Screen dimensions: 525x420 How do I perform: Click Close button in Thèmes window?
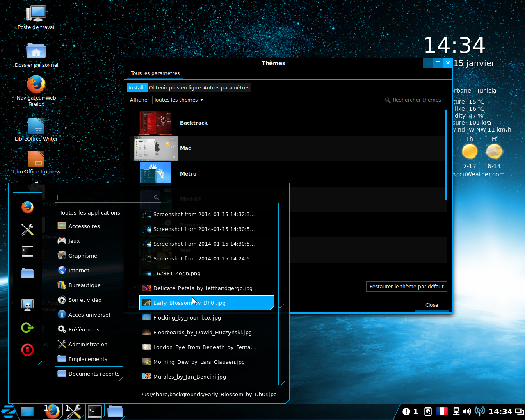point(431,305)
